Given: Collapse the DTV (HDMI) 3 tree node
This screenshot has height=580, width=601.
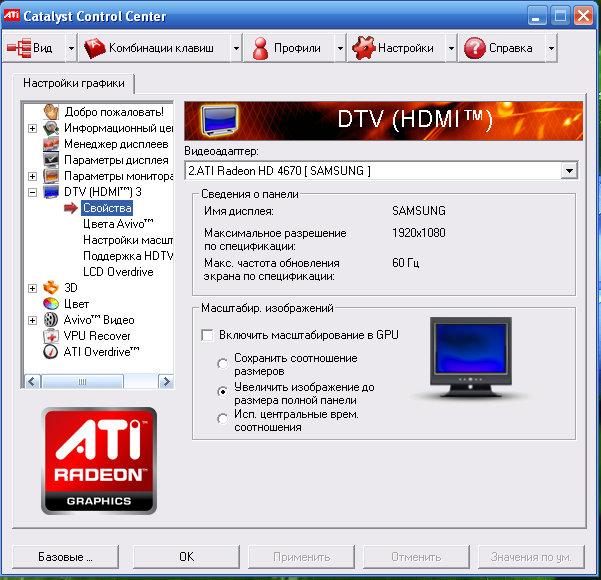Looking at the screenshot, I should coord(33,192).
